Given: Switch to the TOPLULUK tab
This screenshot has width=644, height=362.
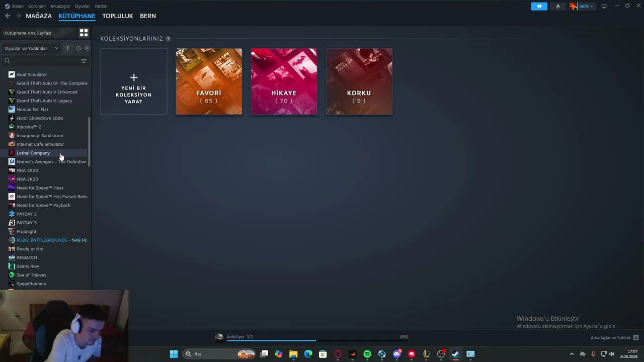Looking at the screenshot, I should pos(118,16).
